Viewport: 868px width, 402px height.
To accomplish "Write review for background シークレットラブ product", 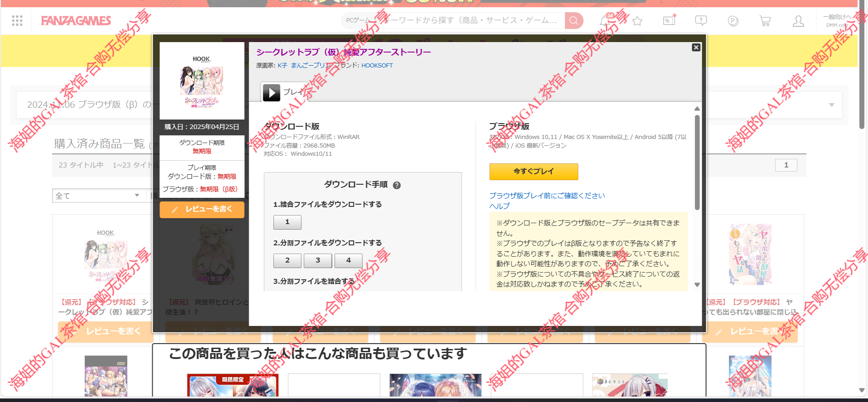I will tap(106, 332).
